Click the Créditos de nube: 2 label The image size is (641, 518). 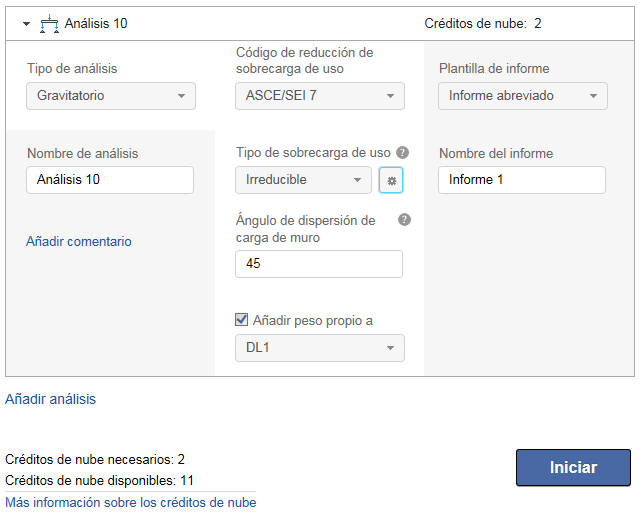point(483,23)
